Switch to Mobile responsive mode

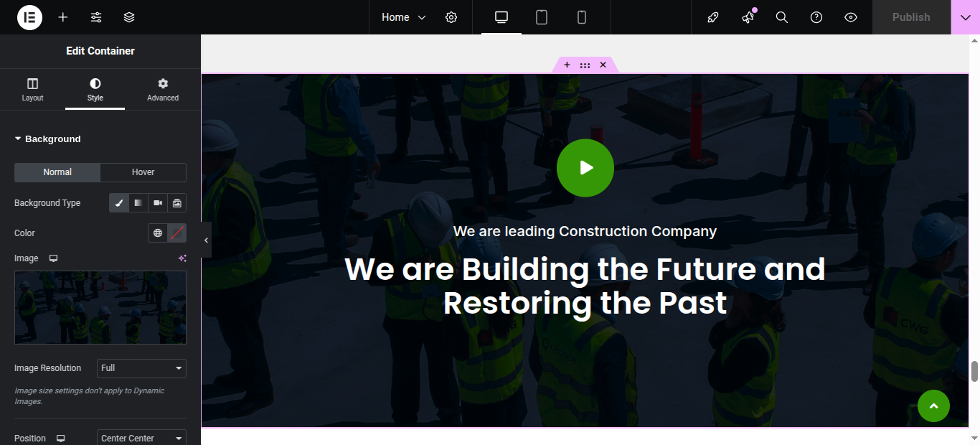tap(582, 17)
